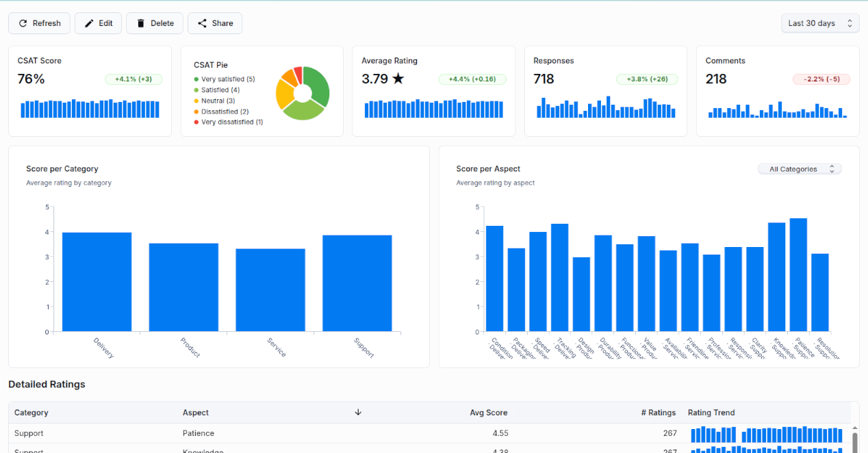Click the Share network icon

click(202, 23)
